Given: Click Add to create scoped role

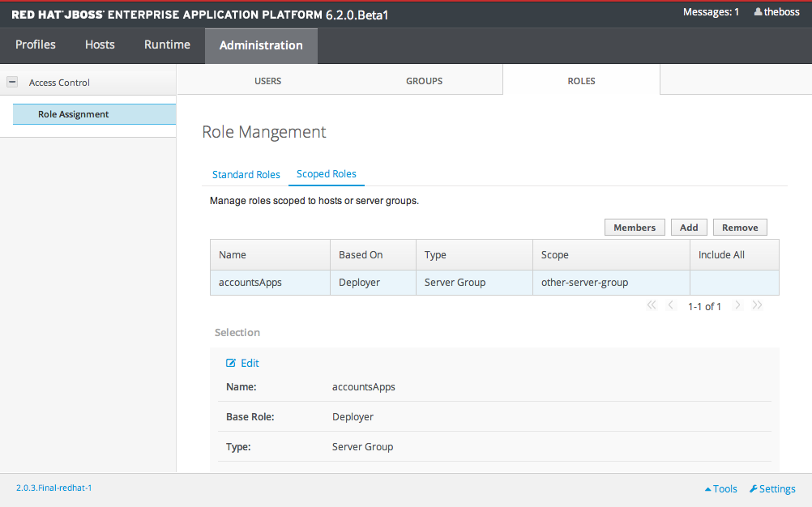Looking at the screenshot, I should coord(689,228).
